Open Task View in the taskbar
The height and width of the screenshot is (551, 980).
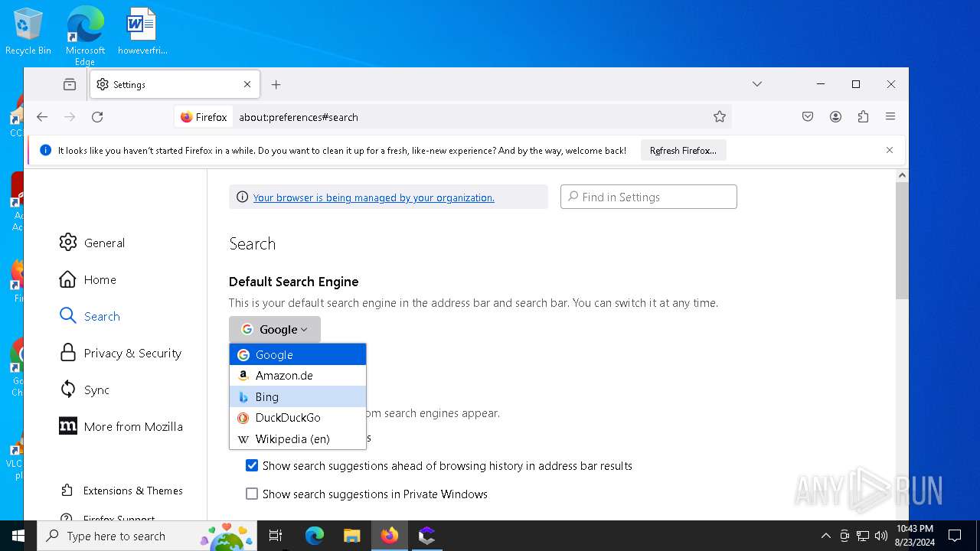276,536
